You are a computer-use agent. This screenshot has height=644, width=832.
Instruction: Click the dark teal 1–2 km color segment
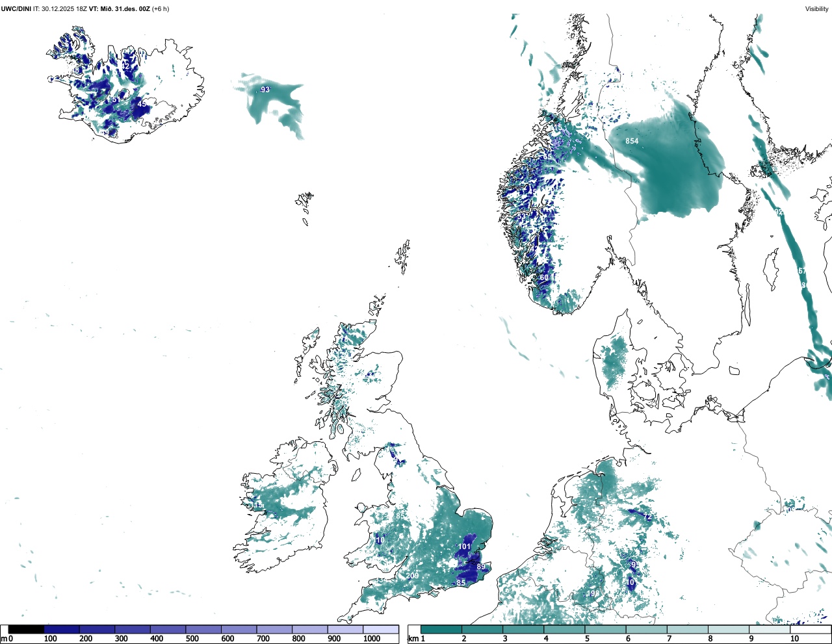(441, 629)
